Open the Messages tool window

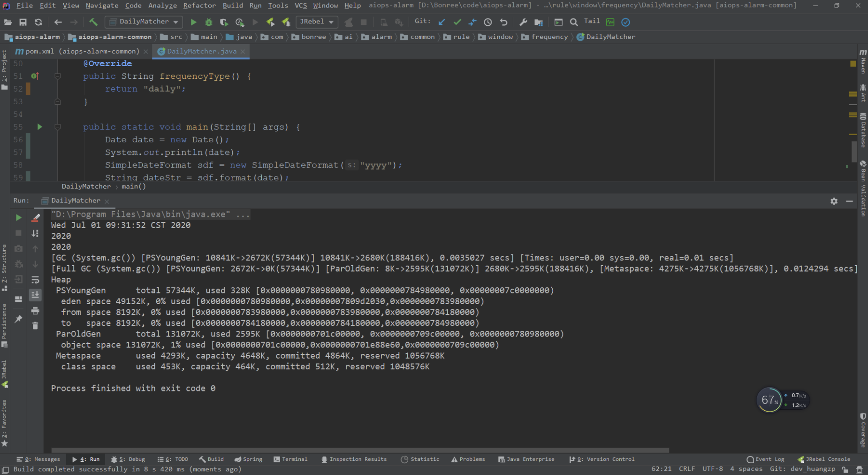point(38,460)
